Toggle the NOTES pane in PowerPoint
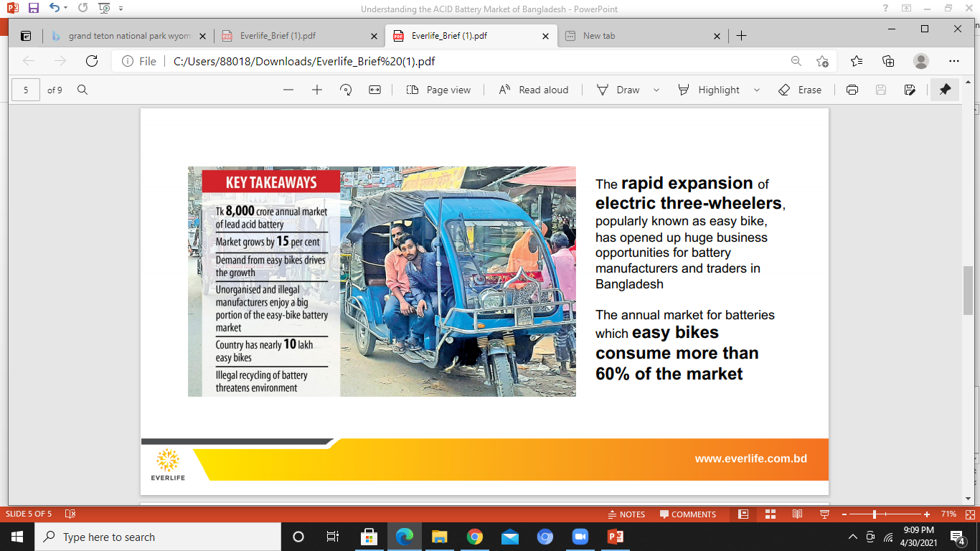 point(626,514)
